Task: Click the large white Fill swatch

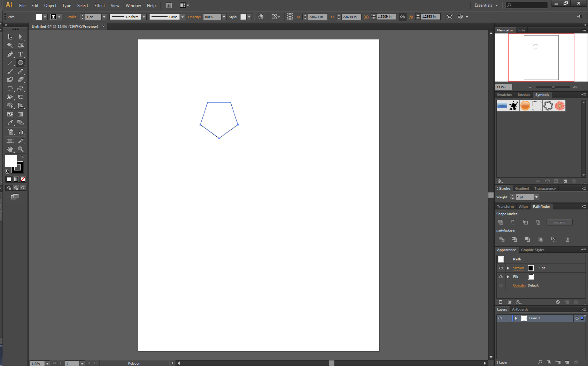Action: pyautogui.click(x=11, y=161)
